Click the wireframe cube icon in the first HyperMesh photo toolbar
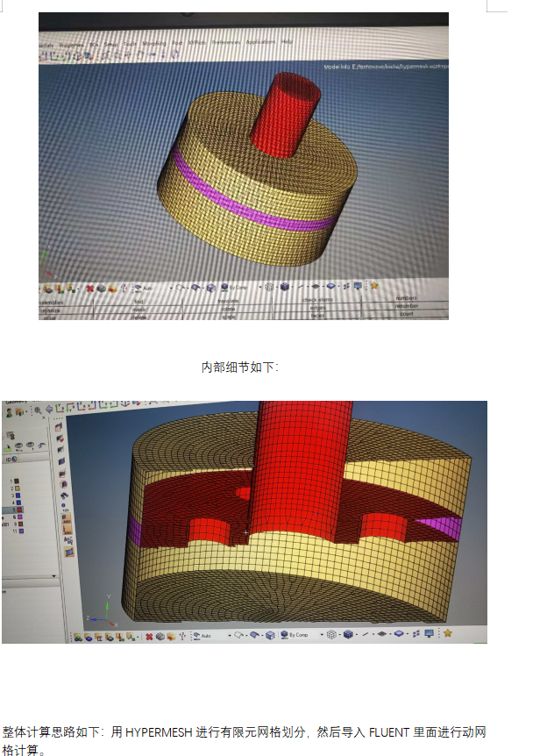This screenshot has width=554, height=756. pos(269,287)
